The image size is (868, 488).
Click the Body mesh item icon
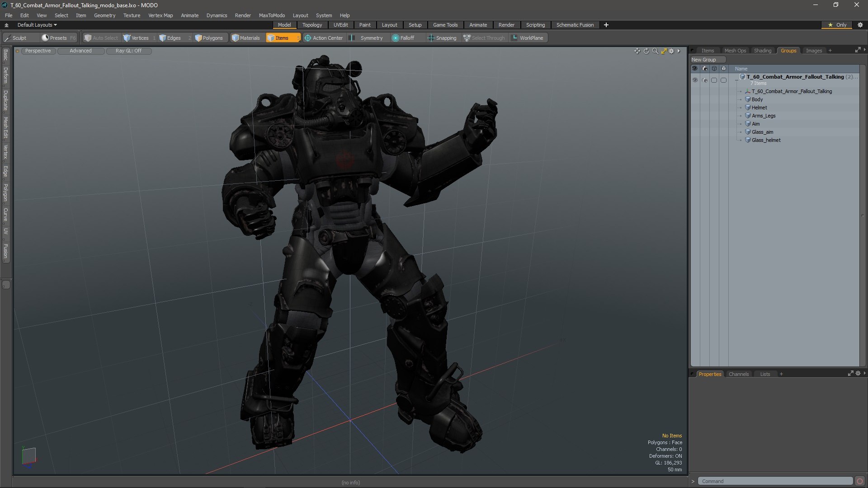(748, 99)
